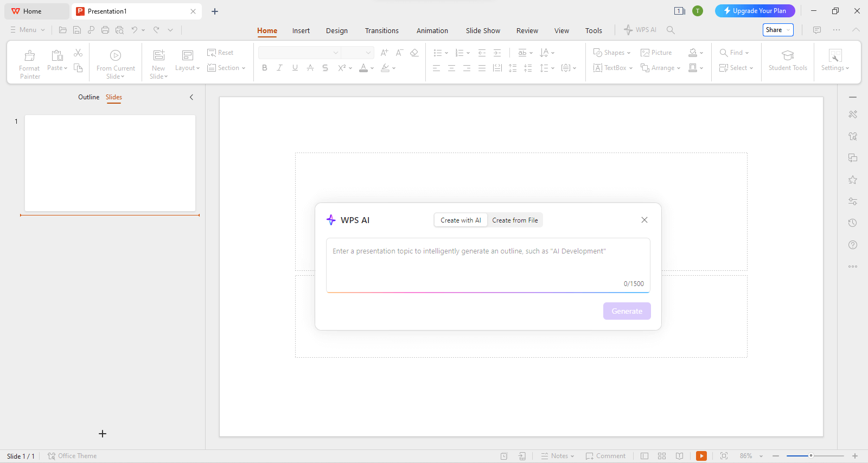Click the Save icon in quick access toolbar
868x463 pixels.
pos(77,30)
